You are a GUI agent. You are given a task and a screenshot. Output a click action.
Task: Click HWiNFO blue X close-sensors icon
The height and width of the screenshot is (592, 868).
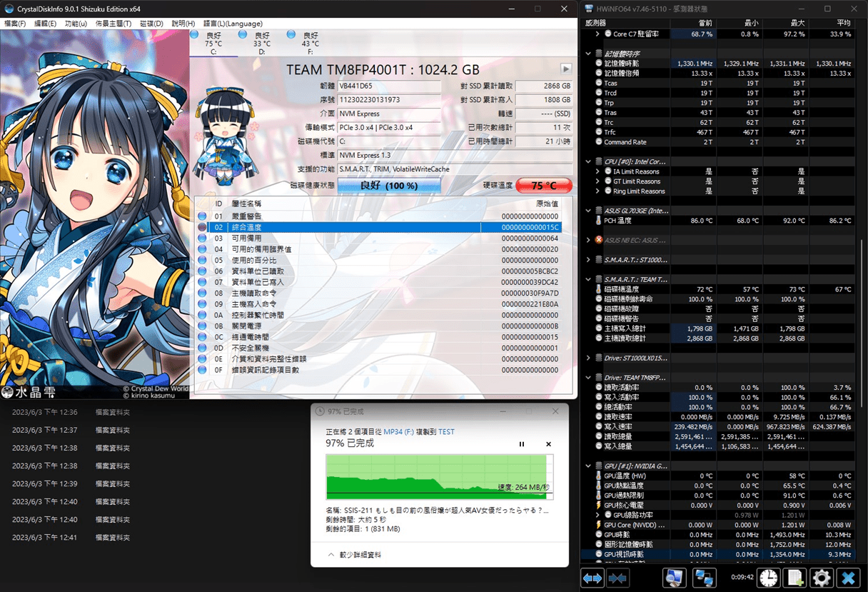(x=848, y=578)
